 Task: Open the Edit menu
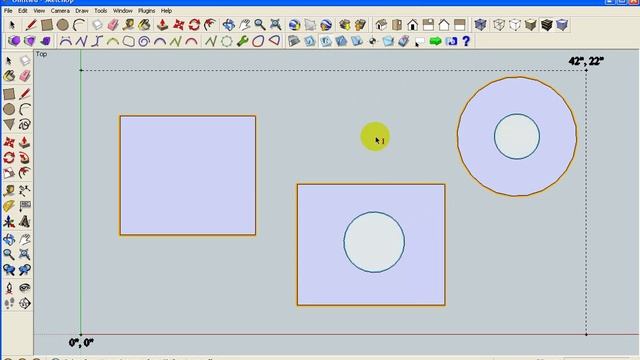point(23,11)
